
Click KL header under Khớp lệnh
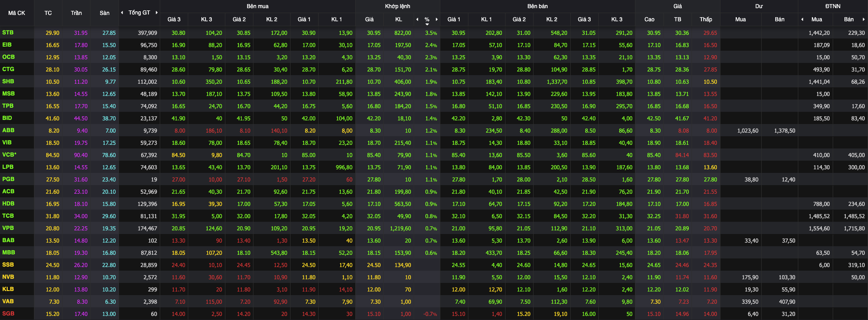(398, 19)
